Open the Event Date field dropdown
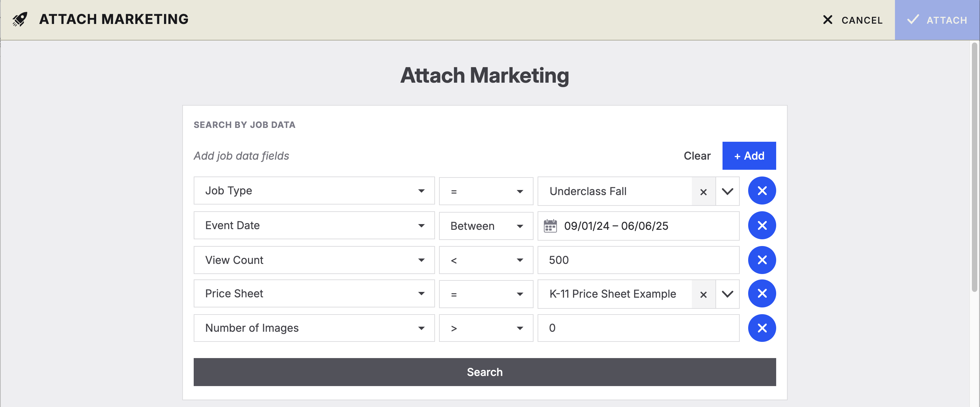Screen dimensions: 980x407 point(314,225)
